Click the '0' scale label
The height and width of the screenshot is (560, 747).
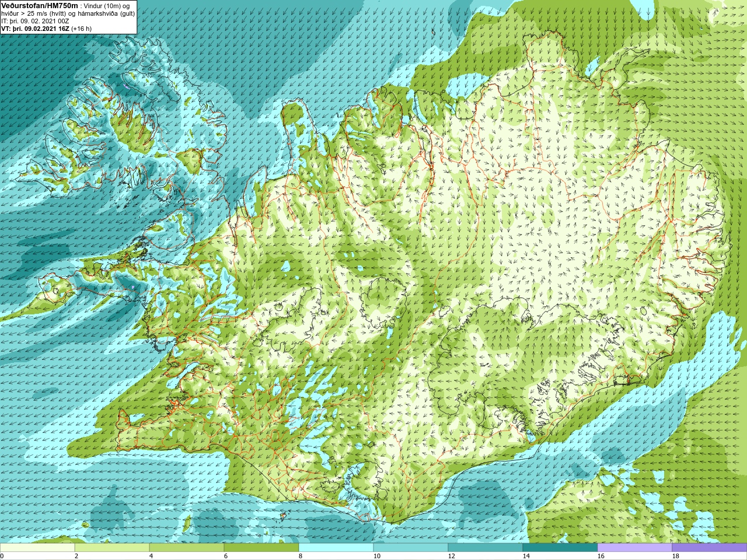point(2,556)
